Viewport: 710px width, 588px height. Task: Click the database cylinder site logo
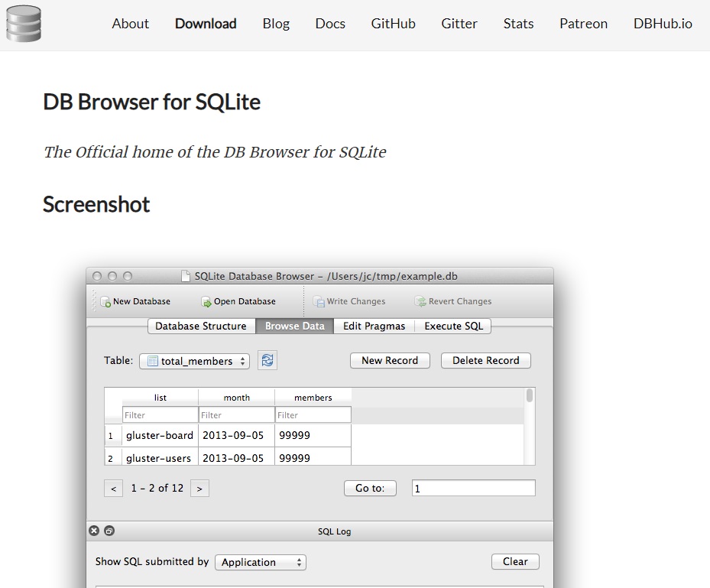[x=24, y=24]
